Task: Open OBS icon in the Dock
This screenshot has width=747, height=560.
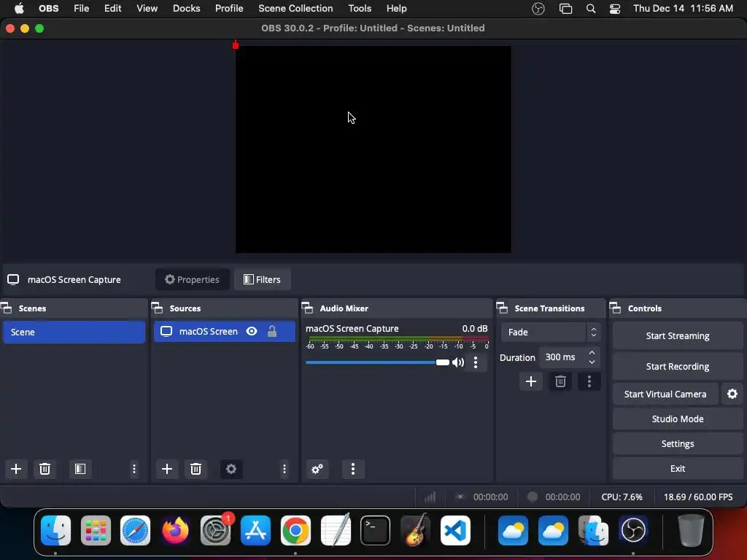Action: (x=633, y=530)
